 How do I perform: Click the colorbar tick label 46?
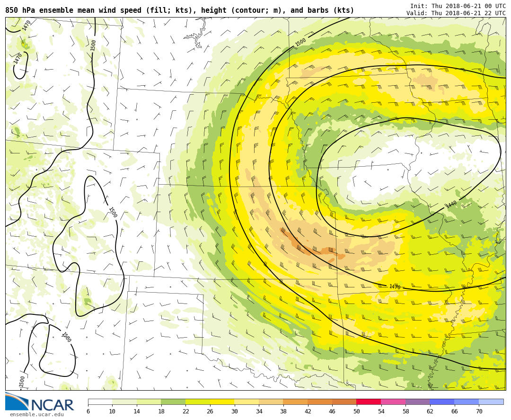[x=333, y=411]
